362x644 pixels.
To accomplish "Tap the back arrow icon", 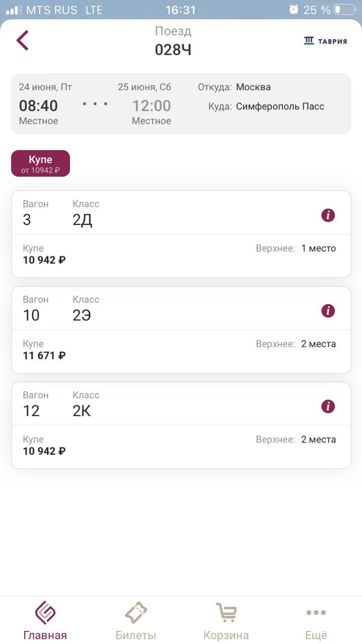I will tap(23, 40).
